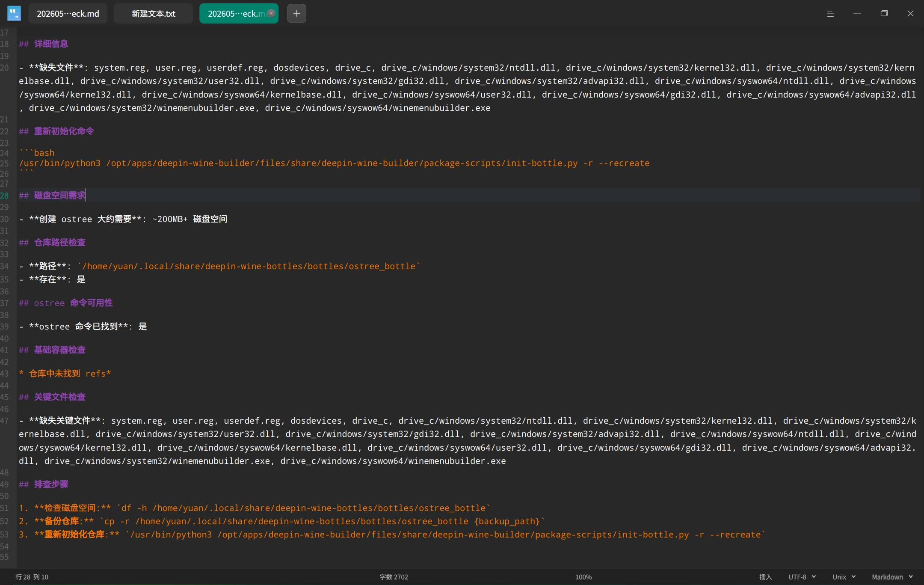Click the 检查磁盘空间 df -h step

point(255,508)
